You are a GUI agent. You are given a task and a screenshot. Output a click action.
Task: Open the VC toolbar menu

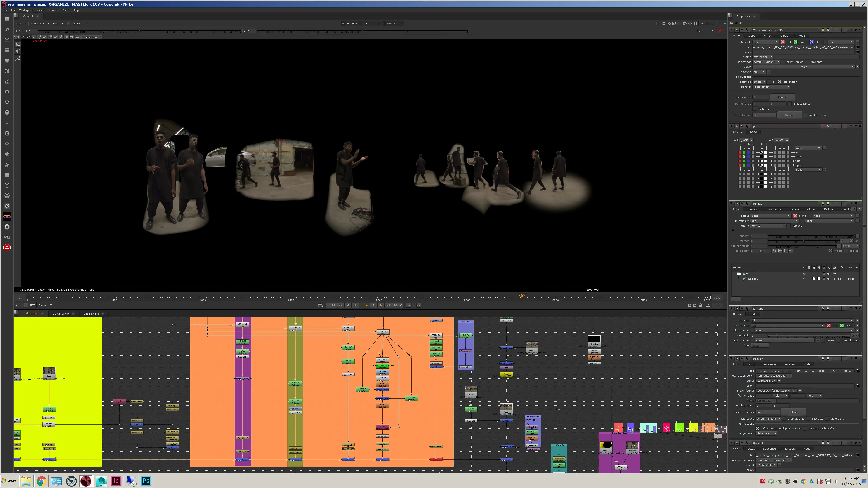coord(7,237)
